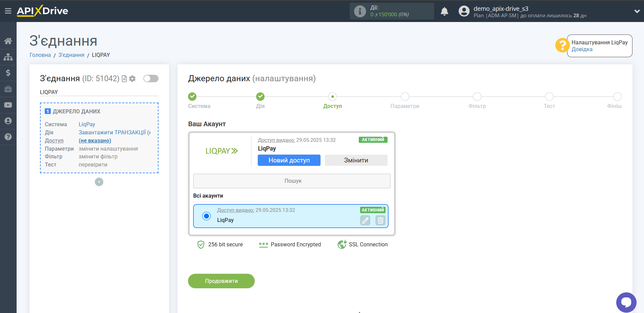Open the help question sidebar icon
Viewport: 644px width, 313px height.
[8, 137]
